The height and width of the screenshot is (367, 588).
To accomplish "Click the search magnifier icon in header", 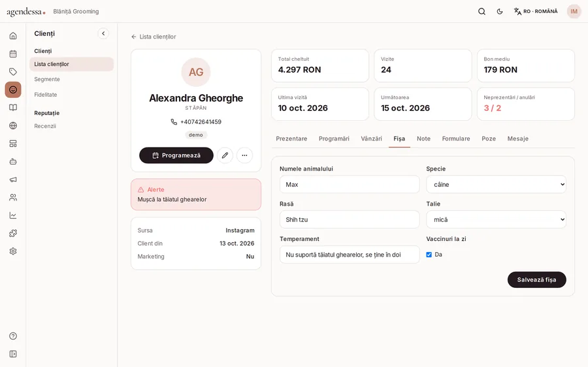I will [482, 12].
